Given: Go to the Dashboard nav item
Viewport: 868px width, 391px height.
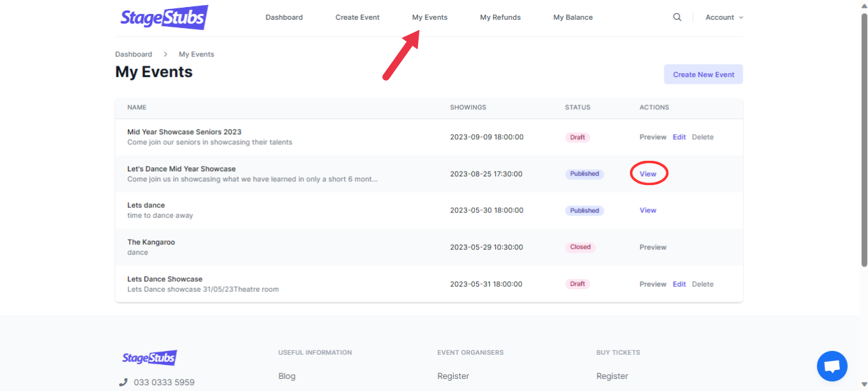Looking at the screenshot, I should pos(284,17).
